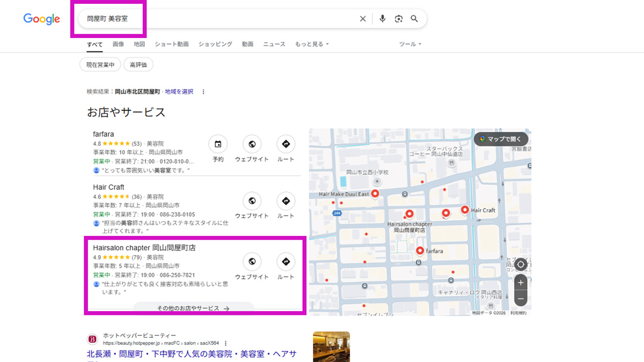Image resolution: width=644 pixels, height=362 pixels.
Task: Click the Hot Pepper result thumbnail image
Action: (331, 346)
